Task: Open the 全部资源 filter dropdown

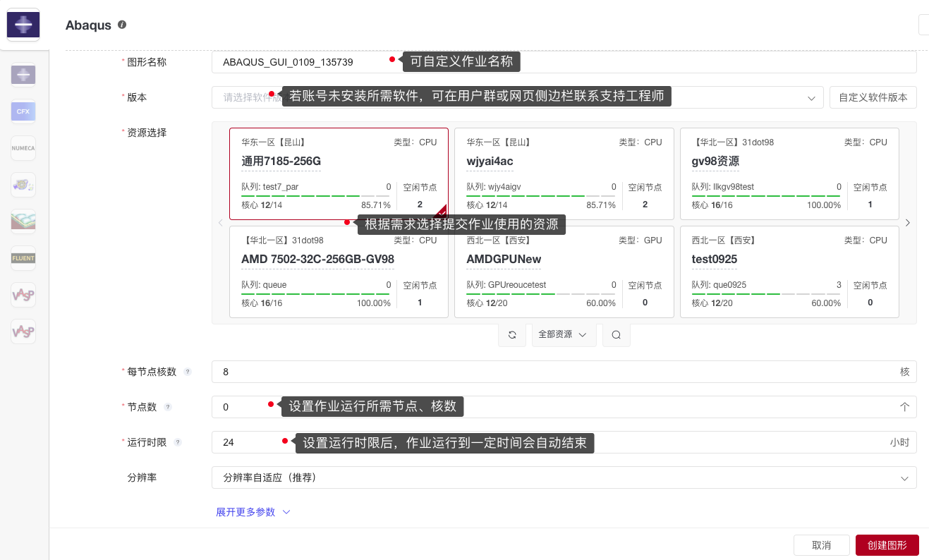Action: coord(563,335)
